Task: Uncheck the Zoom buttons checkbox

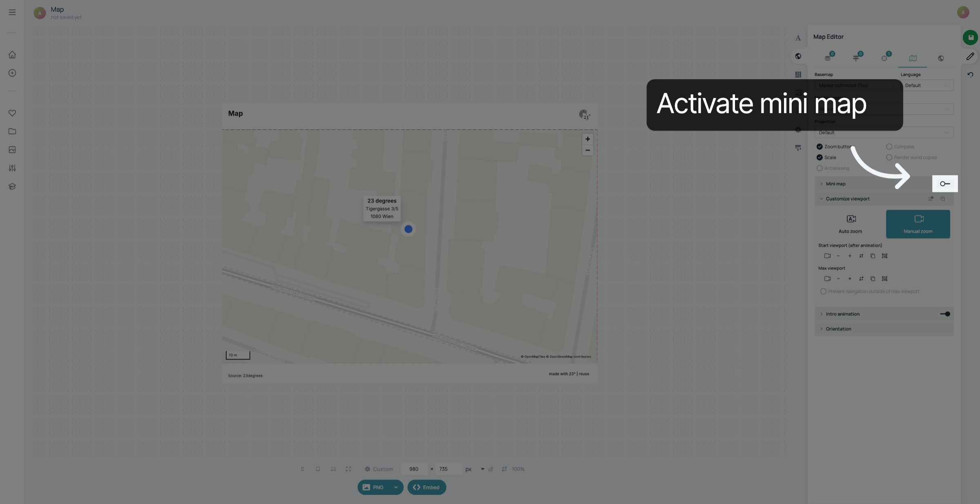Action: (820, 147)
